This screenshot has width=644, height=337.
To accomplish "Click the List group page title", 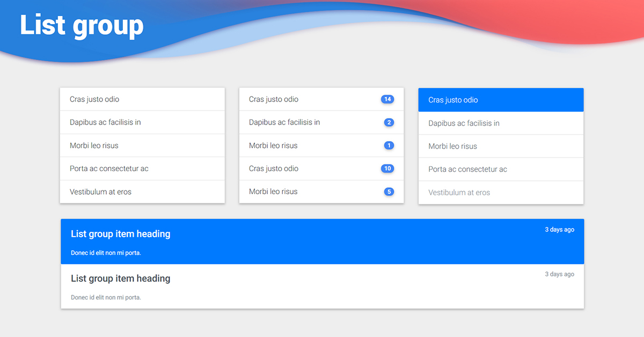I will click(81, 25).
